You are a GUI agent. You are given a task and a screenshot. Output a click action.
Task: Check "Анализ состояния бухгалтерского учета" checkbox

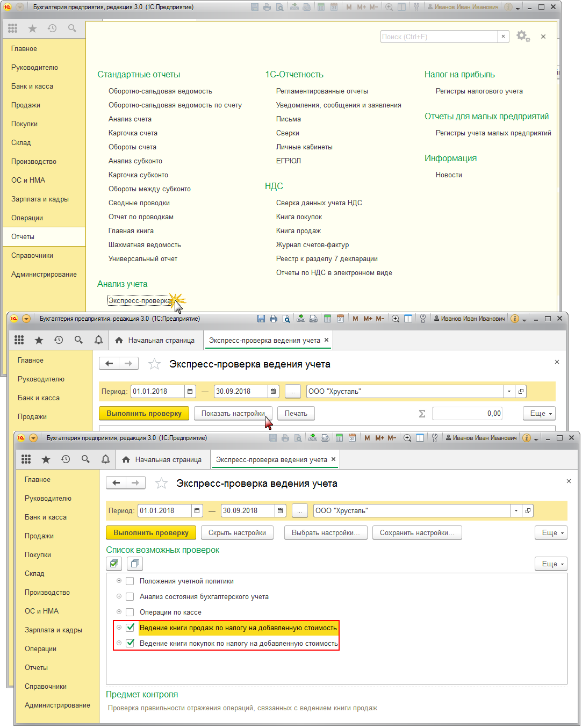pos(130,596)
